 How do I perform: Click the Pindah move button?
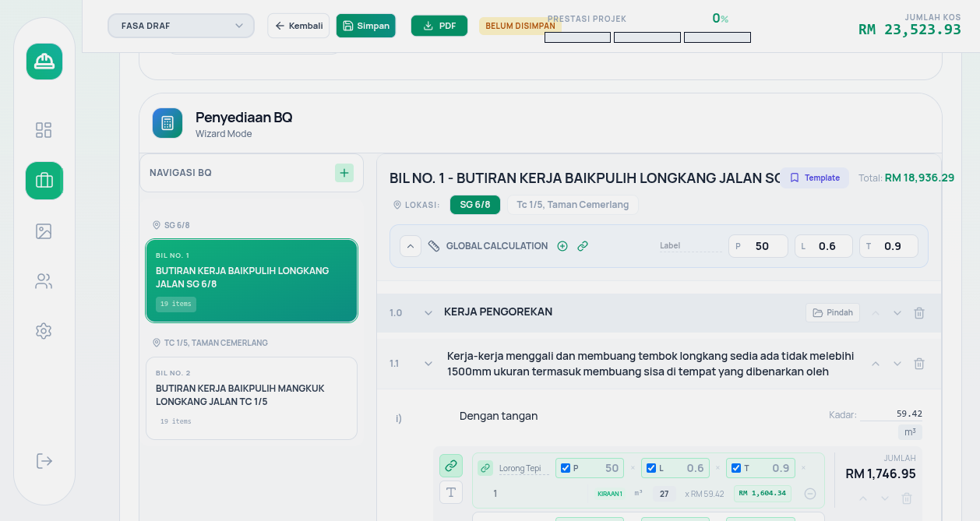click(x=833, y=313)
